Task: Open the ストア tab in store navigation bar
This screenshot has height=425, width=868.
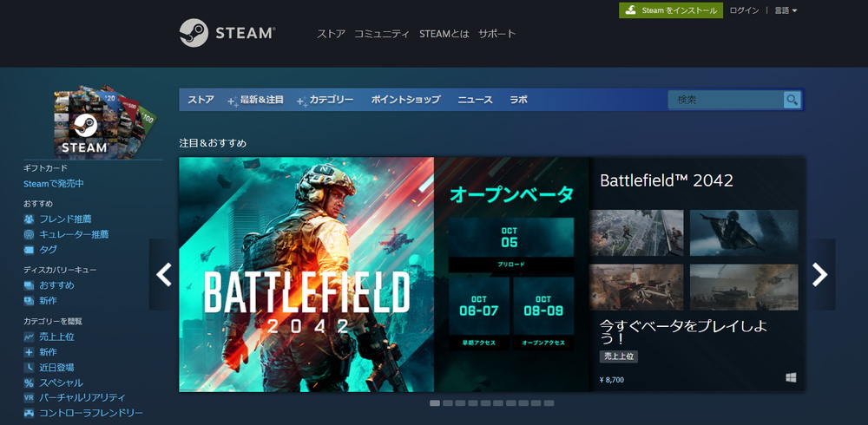Action: [x=201, y=100]
